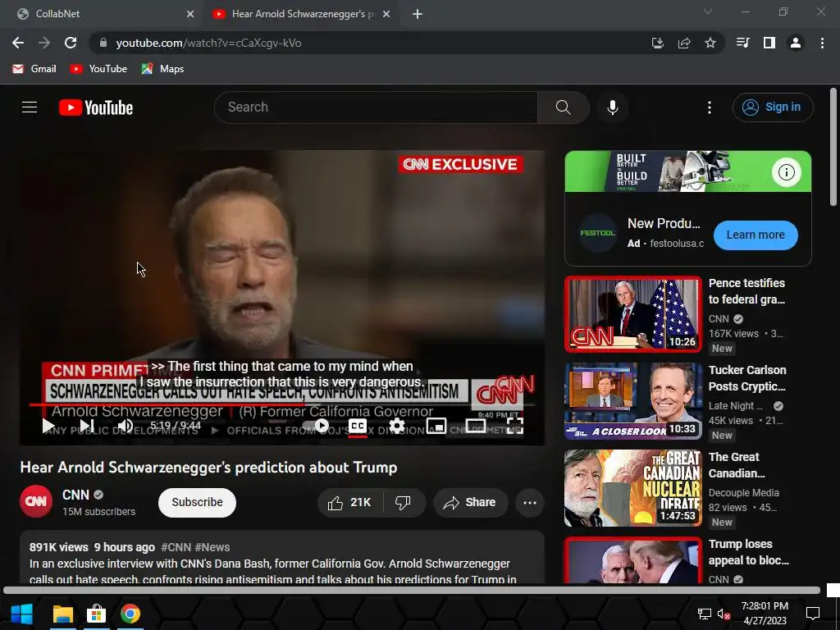The image size is (840, 630).
Task: Activate the miniplayer mode
Action: [x=436, y=426]
